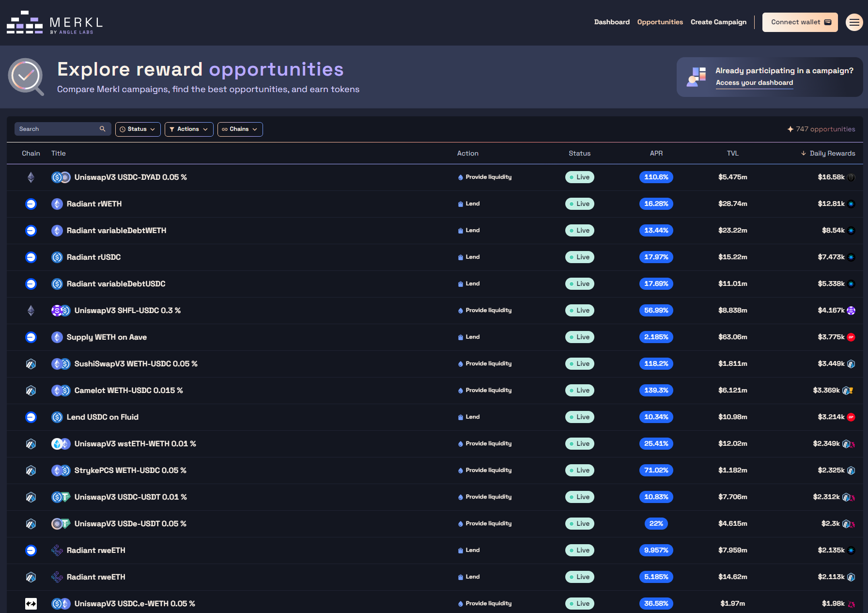Click Provide liquidity for SushiSwapV3 WETH-USDC

[485, 364]
